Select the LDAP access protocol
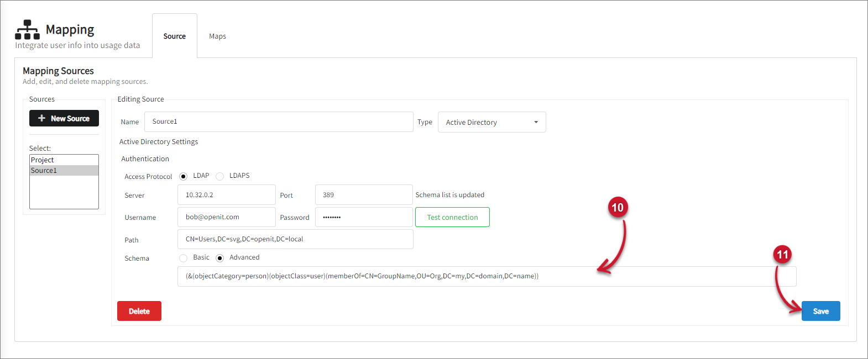Image resolution: width=868 pixels, height=359 pixels. [184, 176]
